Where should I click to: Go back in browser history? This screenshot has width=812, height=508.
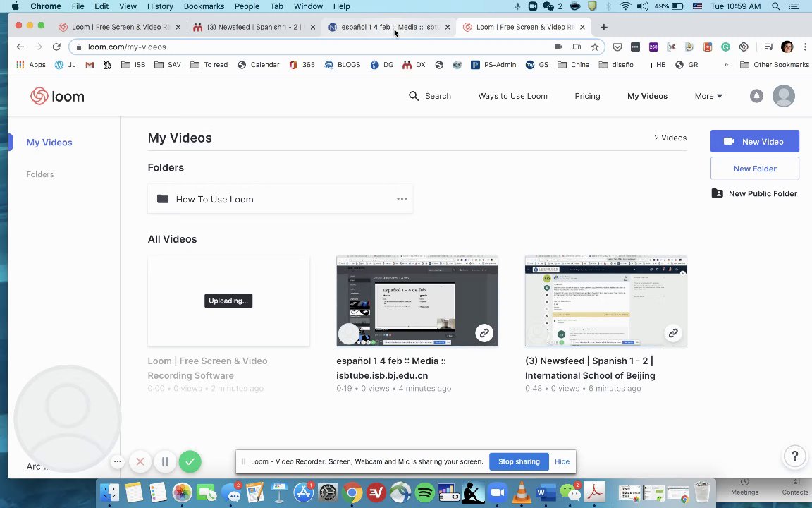tap(20, 47)
